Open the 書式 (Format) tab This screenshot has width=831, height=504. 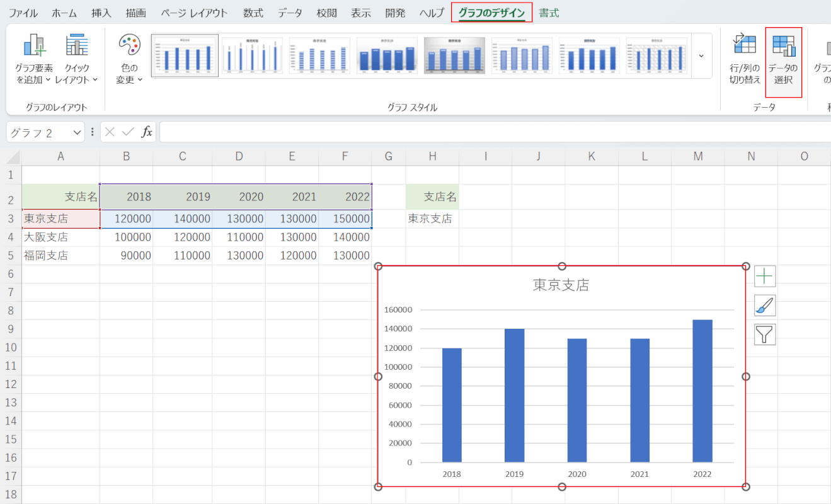point(549,13)
